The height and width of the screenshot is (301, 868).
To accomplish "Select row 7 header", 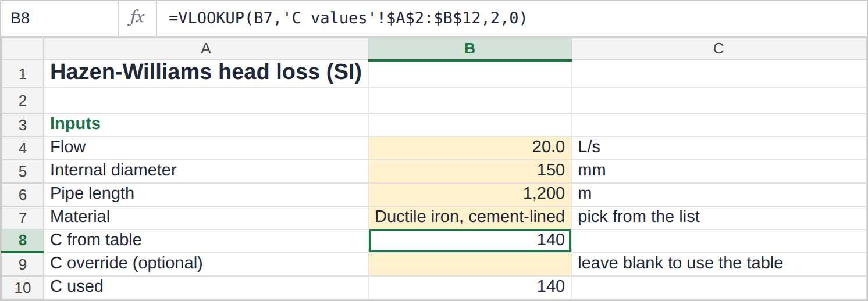I will (x=23, y=218).
